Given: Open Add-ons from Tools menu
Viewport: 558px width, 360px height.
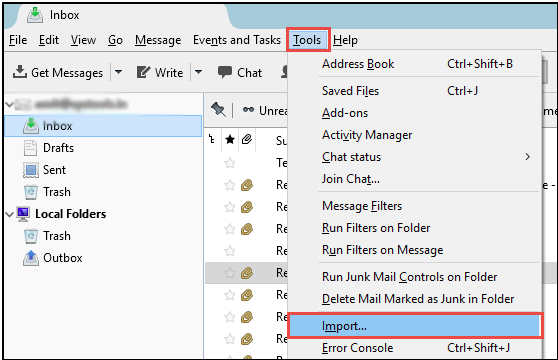Looking at the screenshot, I should click(x=415, y=113).
